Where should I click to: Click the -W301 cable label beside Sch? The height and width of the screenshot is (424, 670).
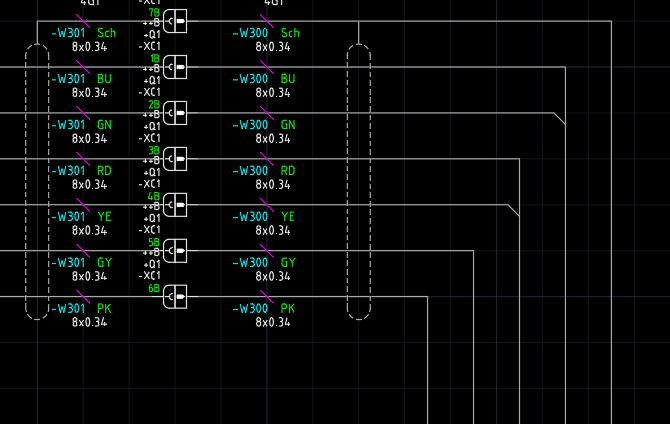point(68,33)
